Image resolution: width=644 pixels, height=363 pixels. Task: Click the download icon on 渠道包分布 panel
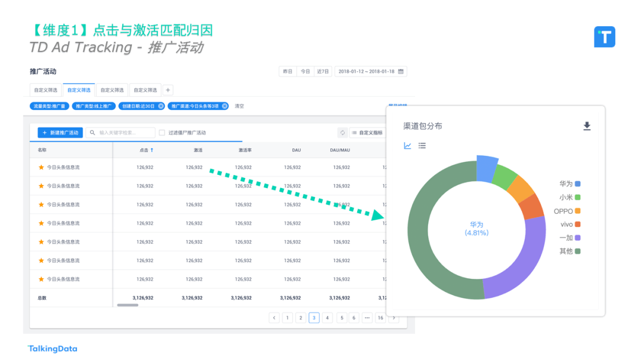(587, 126)
